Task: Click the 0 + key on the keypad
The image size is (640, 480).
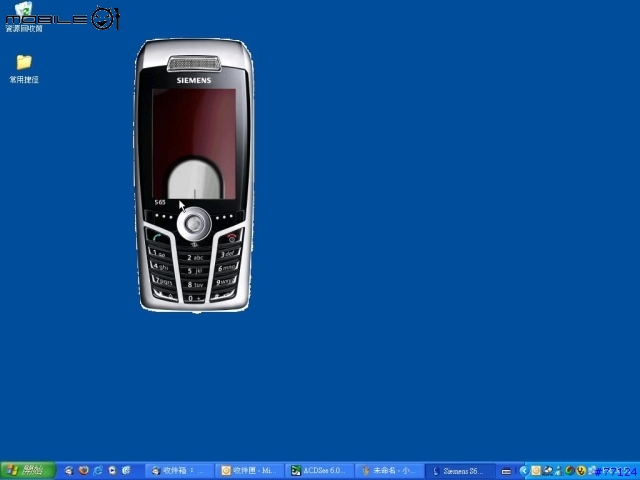Action: point(195,298)
